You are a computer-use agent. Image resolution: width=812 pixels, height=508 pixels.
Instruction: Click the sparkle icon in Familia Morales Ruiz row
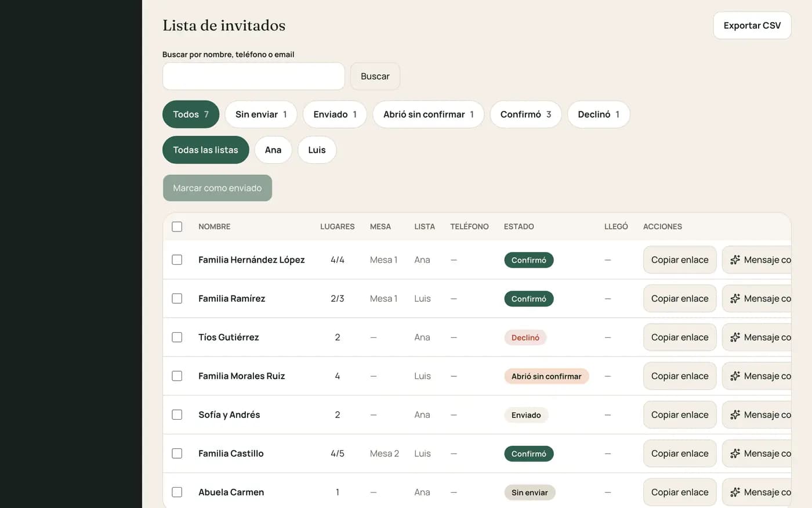tap(735, 376)
